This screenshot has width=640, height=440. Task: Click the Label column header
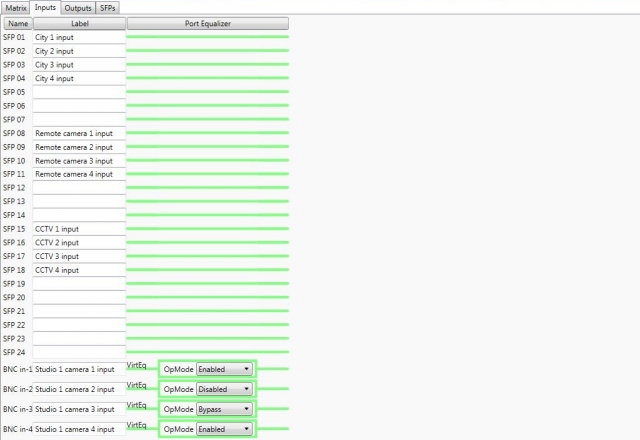79,23
